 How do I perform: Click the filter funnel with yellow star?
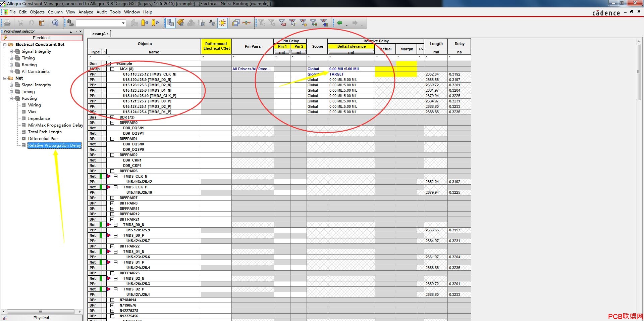point(303,23)
